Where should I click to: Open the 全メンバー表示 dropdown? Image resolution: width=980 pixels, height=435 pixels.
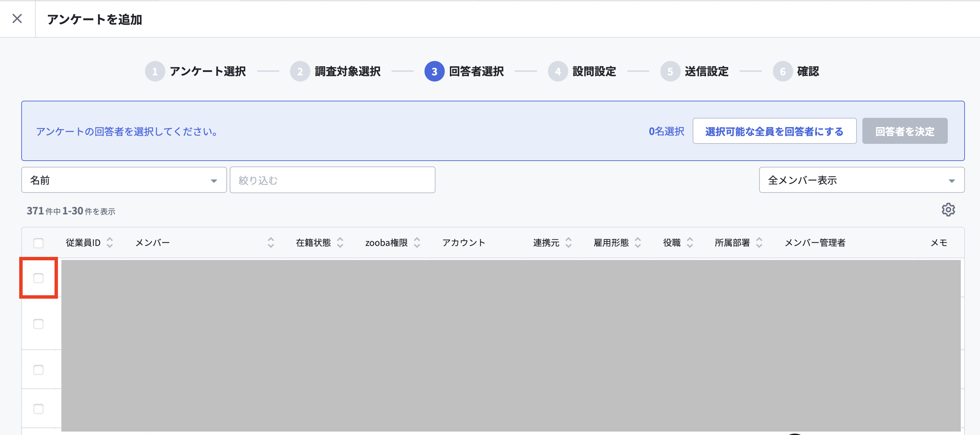tap(862, 180)
